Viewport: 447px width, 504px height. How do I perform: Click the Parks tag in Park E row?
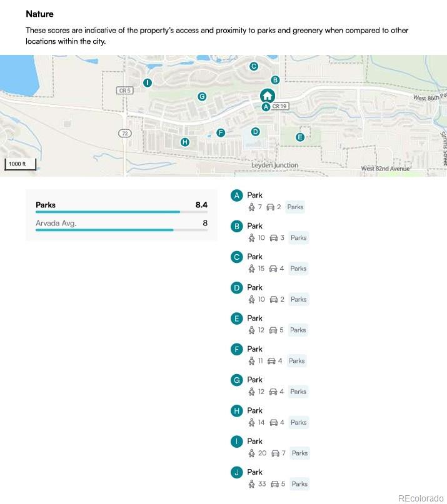coord(298,330)
